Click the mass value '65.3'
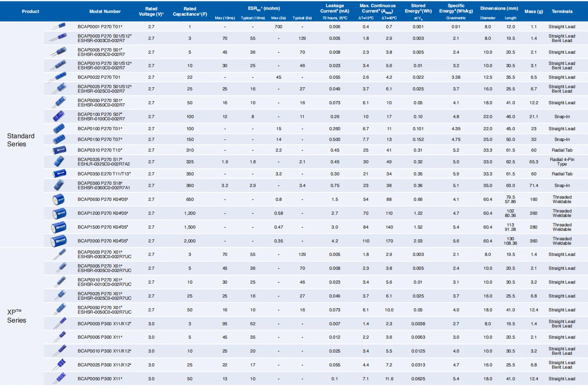This screenshot has height=391, width=588. 533,162
